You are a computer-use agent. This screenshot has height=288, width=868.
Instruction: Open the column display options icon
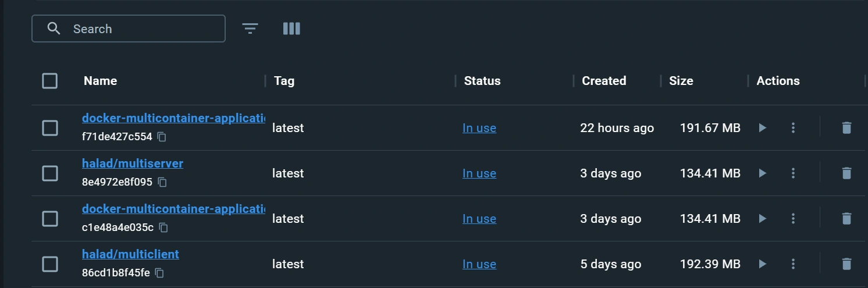coord(291,29)
